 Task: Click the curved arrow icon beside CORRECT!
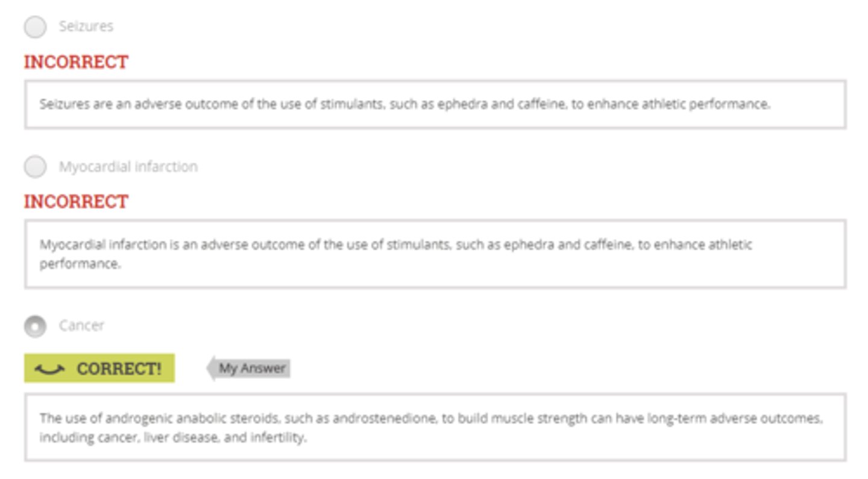point(49,369)
